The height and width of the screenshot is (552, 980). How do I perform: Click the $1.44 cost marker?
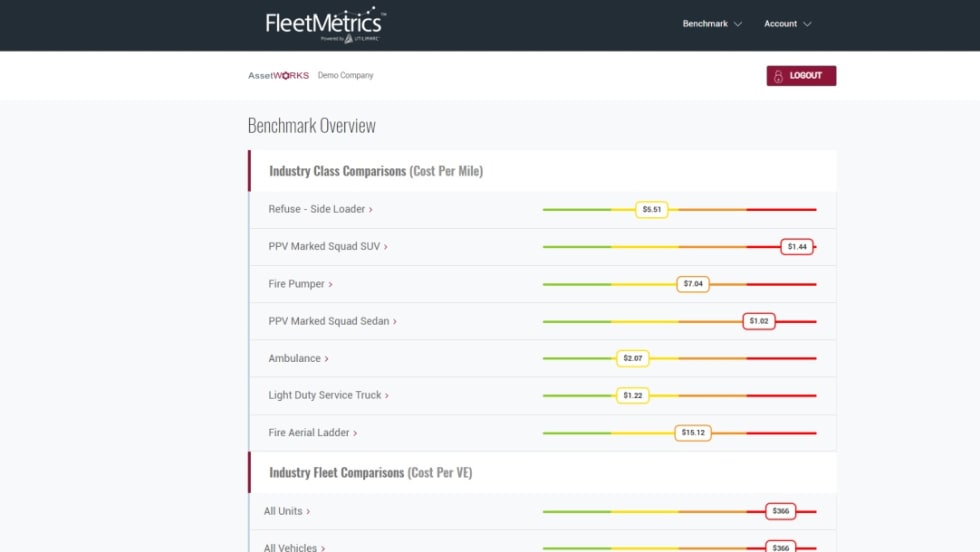coord(797,247)
